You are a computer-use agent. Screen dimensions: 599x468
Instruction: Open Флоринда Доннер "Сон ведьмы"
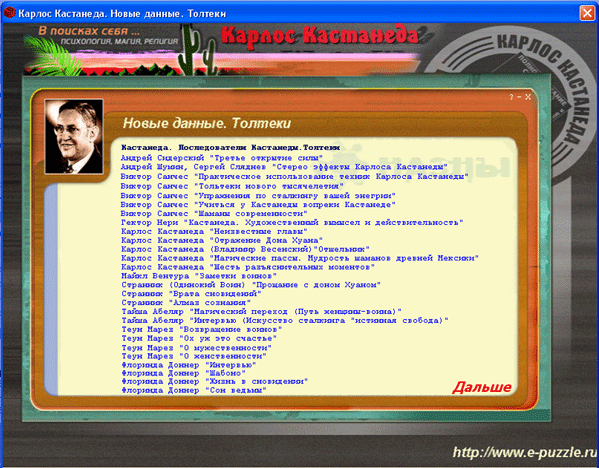click(x=194, y=390)
